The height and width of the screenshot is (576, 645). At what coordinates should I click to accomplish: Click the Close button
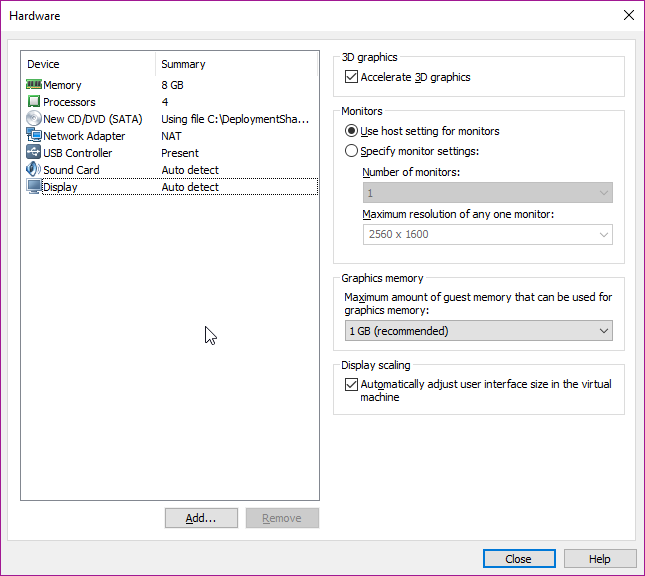[519, 559]
